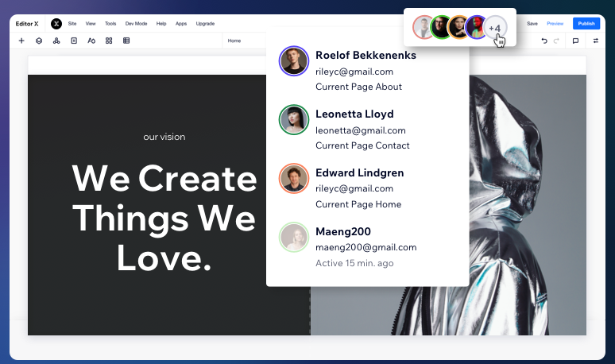Open the Help menu
The height and width of the screenshot is (364, 615).
(x=161, y=24)
